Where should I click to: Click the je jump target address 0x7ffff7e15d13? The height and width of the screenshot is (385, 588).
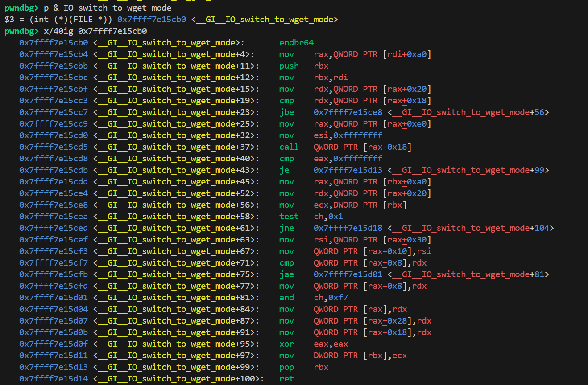(x=348, y=170)
